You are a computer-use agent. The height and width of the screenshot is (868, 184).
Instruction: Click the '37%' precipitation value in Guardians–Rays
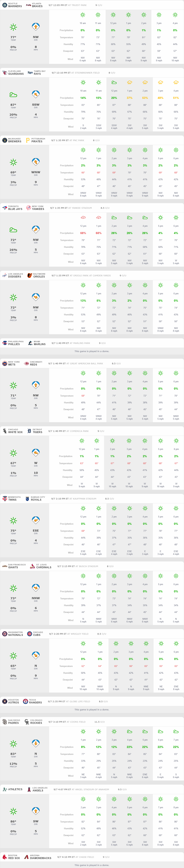pos(130,98)
